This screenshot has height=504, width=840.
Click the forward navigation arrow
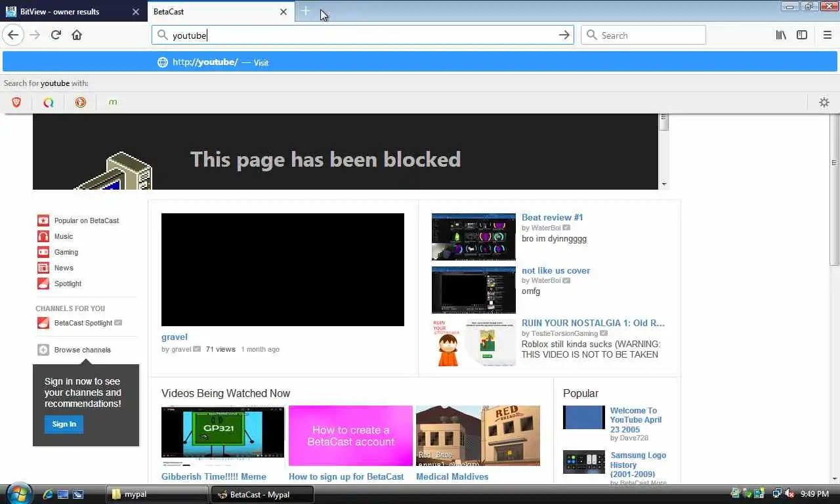click(x=35, y=35)
